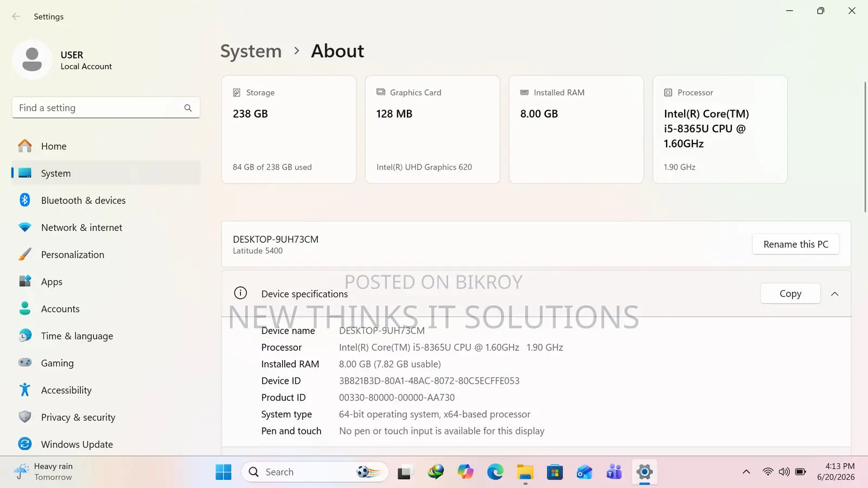The height and width of the screenshot is (488, 868).
Task: Open Outlook from the taskbar
Action: click(x=584, y=472)
